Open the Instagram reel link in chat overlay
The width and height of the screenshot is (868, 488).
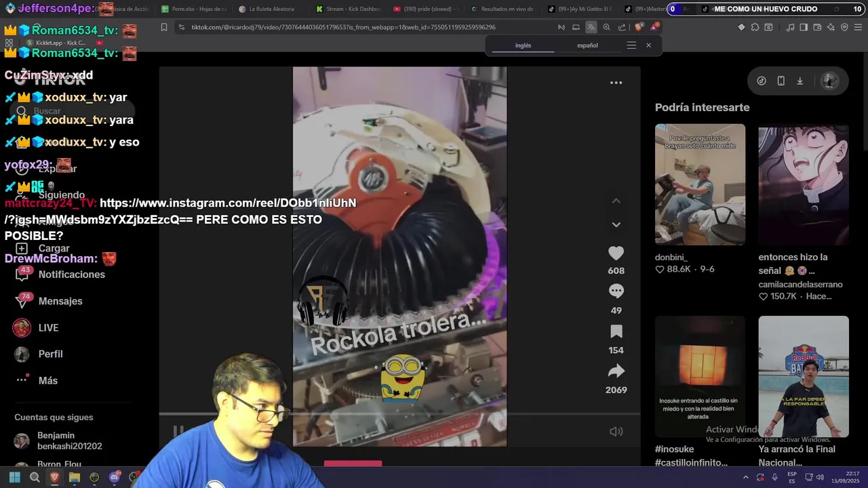coord(180,211)
